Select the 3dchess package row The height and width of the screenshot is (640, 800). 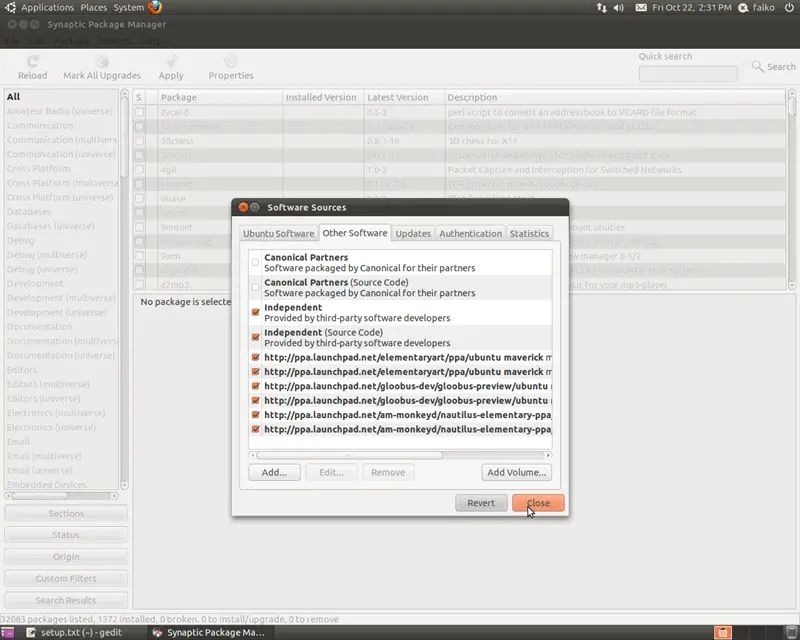pyautogui.click(x=459, y=141)
